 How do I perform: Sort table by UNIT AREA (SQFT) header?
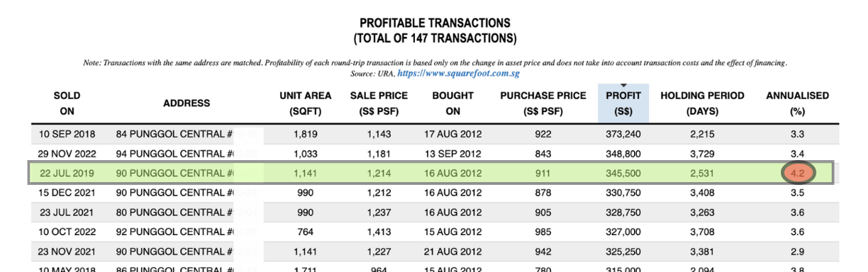coord(306,103)
